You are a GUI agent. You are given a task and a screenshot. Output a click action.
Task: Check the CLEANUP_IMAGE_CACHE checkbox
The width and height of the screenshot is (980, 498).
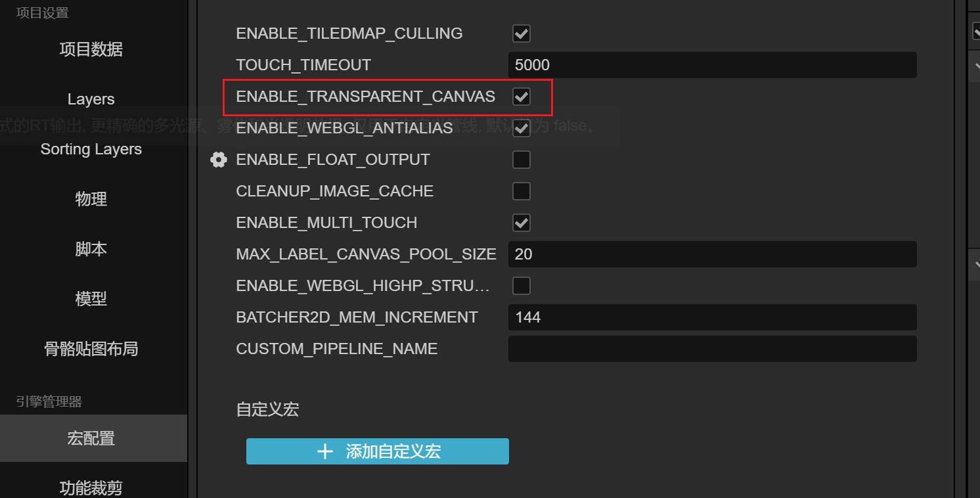522,191
